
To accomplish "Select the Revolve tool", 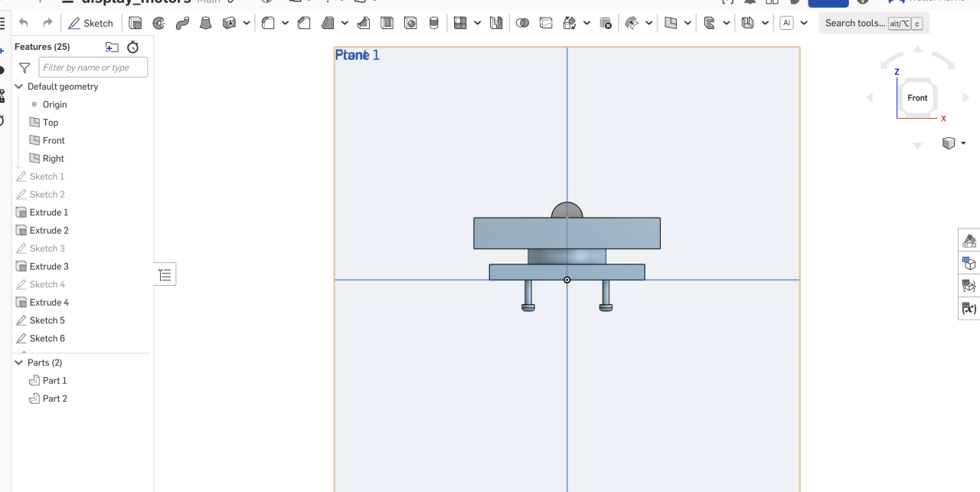I will click(158, 23).
